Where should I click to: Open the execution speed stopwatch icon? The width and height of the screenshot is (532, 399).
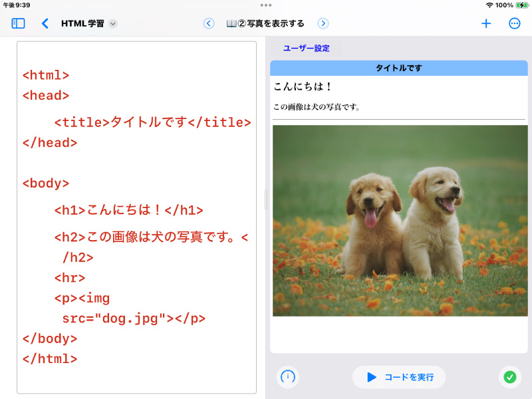[x=287, y=377]
